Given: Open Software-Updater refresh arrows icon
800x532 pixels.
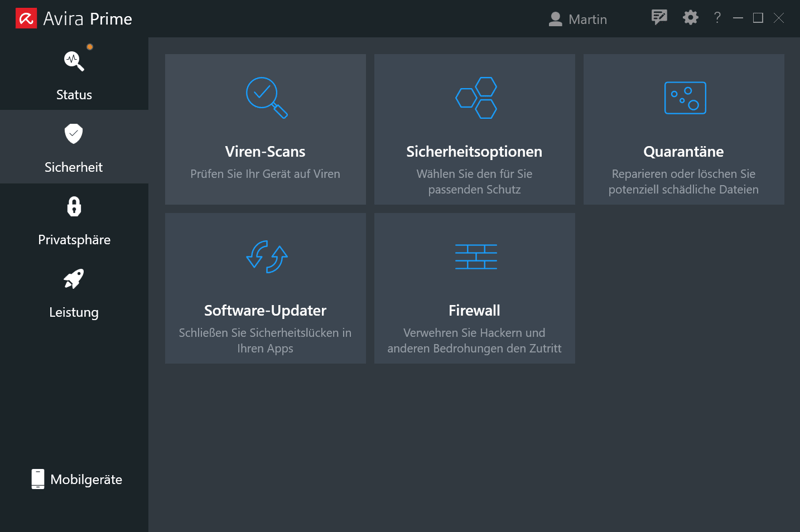Looking at the screenshot, I should 266,257.
